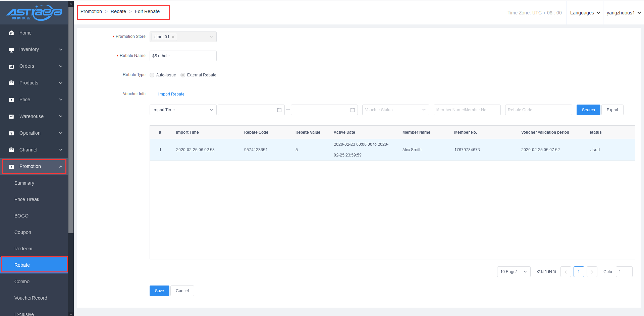Select External Rebate radio option
The width and height of the screenshot is (644, 316).
click(x=183, y=75)
